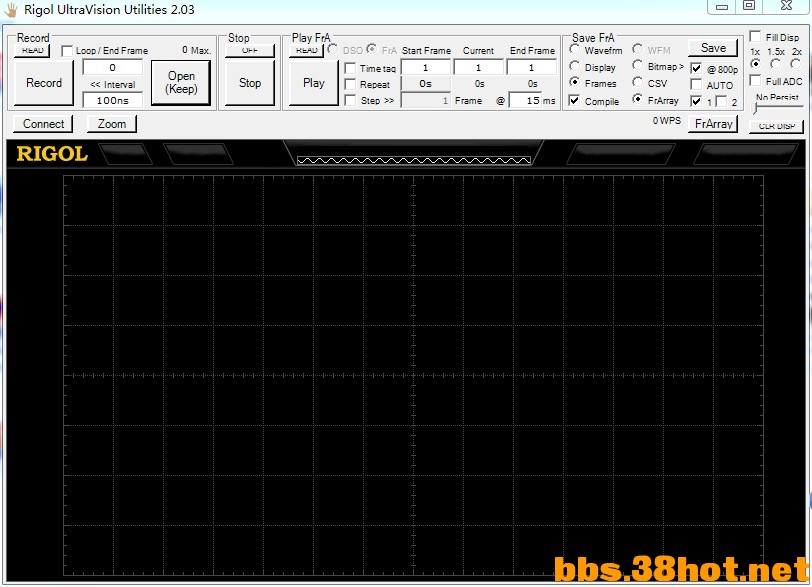Choose the 1.5x display scale radio
The image size is (812, 587).
(x=775, y=64)
